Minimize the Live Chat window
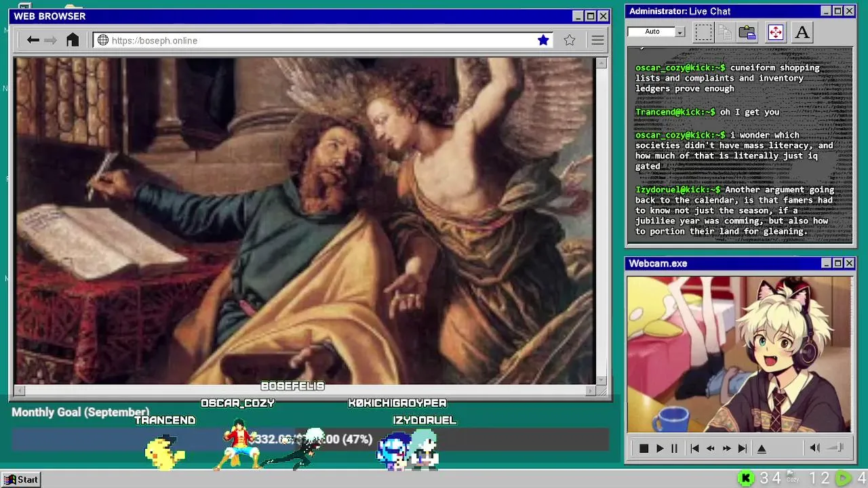 pyautogui.click(x=826, y=11)
